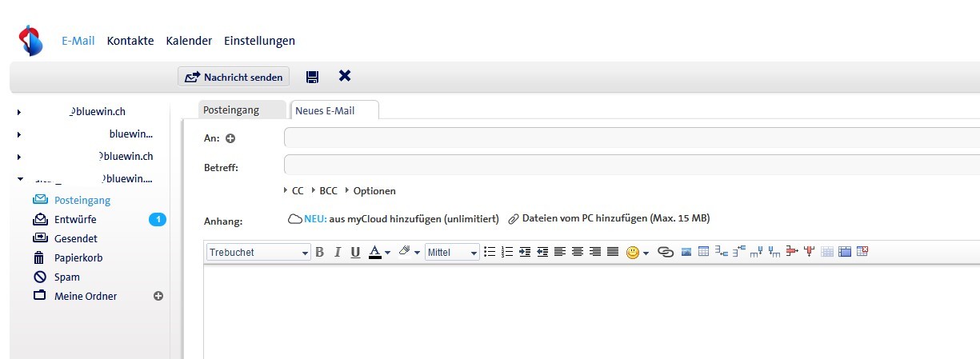The height and width of the screenshot is (359, 980).
Task: Click Nachricht senden button
Action: click(x=234, y=77)
